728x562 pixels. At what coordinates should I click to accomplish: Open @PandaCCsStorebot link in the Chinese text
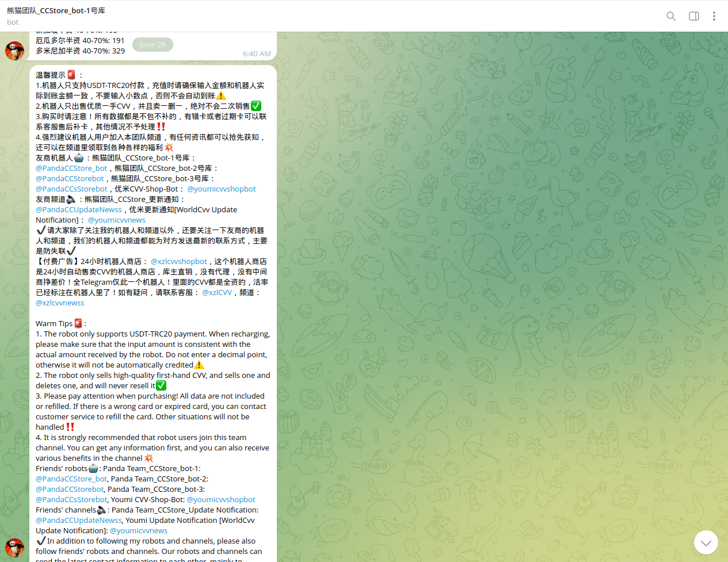pos(71,189)
